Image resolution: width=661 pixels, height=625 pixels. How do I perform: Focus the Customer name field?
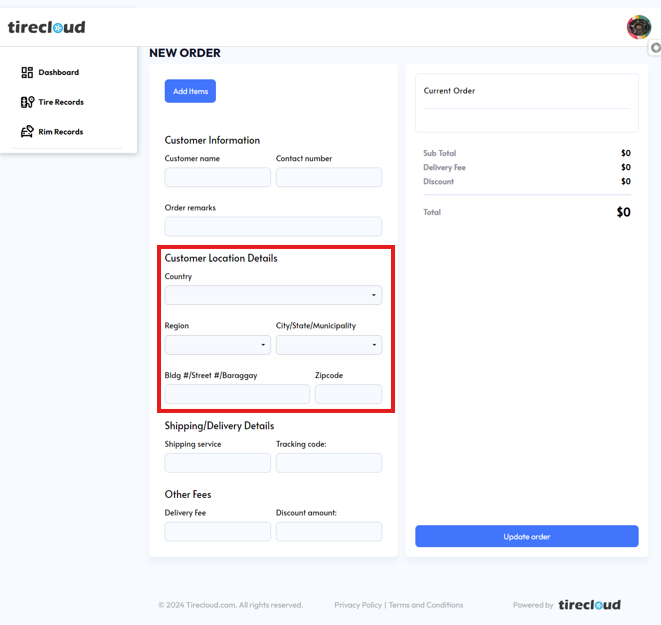pos(217,177)
